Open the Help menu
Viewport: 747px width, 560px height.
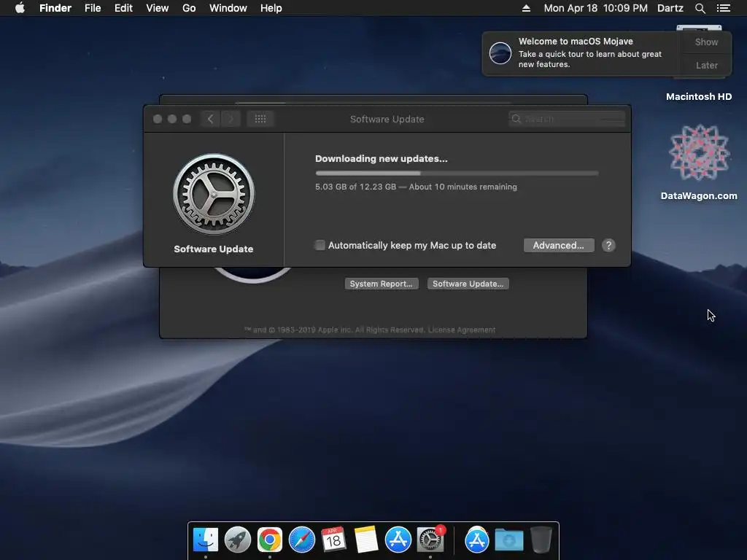(x=271, y=8)
